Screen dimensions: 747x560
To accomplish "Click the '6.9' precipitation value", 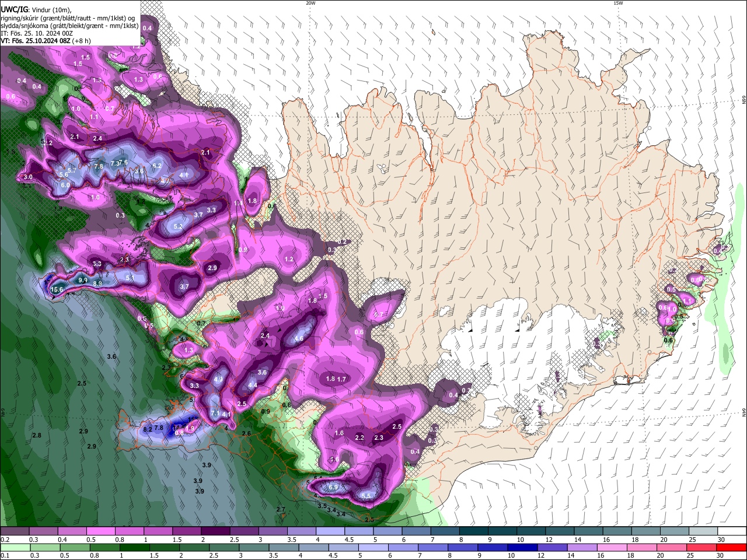I will tap(334, 487).
